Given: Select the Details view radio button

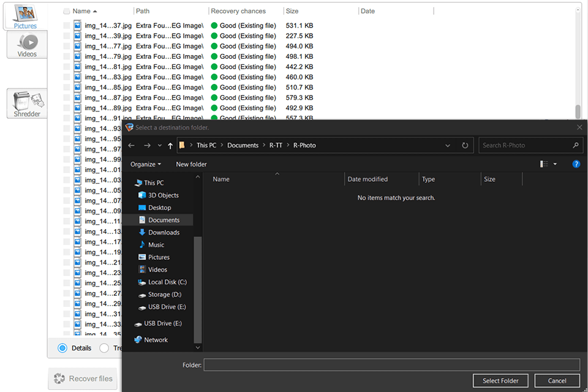Looking at the screenshot, I should 62,348.
